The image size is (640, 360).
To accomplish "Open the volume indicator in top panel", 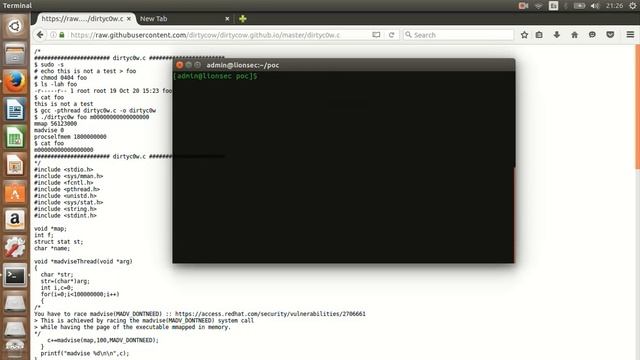I will click(x=595, y=6).
